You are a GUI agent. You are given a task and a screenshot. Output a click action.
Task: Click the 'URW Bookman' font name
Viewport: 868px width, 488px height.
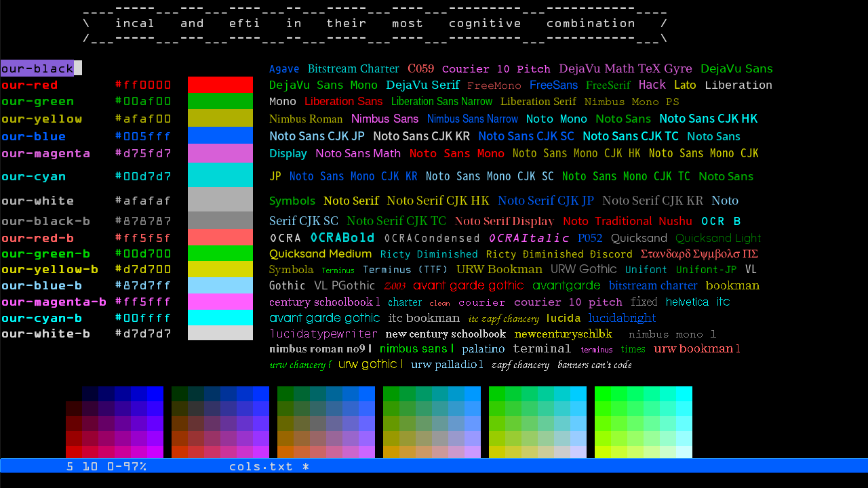click(x=499, y=269)
